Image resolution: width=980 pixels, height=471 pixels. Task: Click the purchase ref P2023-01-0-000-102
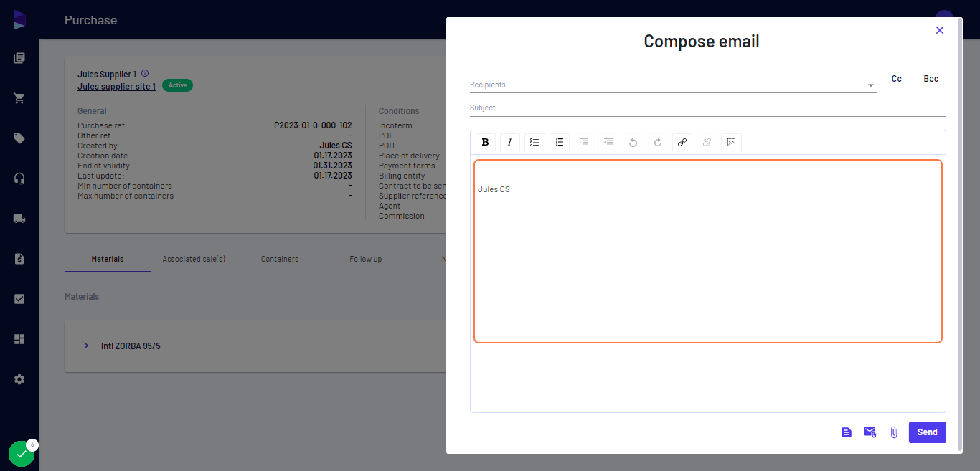[x=313, y=125]
